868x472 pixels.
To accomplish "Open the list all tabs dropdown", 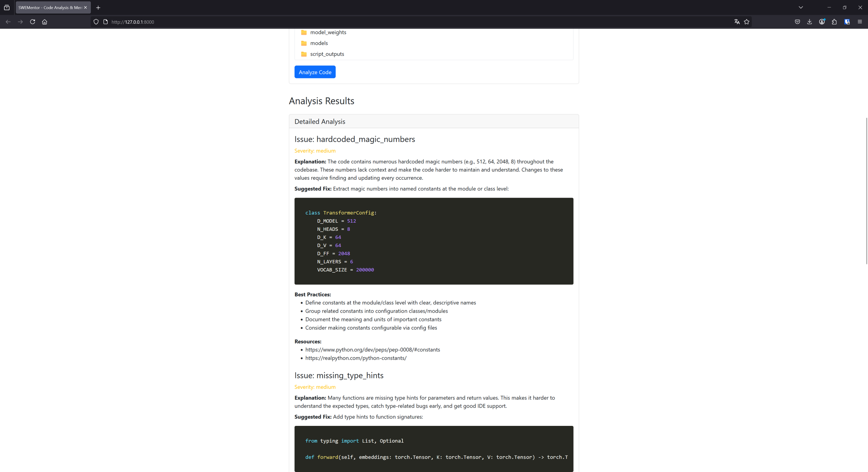I will pyautogui.click(x=801, y=7).
